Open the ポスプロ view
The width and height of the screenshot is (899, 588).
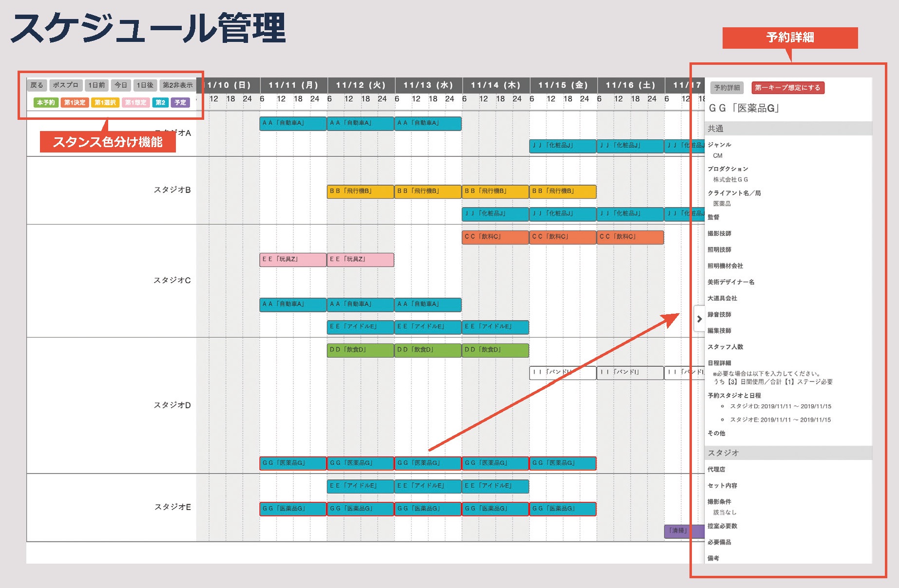tap(66, 85)
